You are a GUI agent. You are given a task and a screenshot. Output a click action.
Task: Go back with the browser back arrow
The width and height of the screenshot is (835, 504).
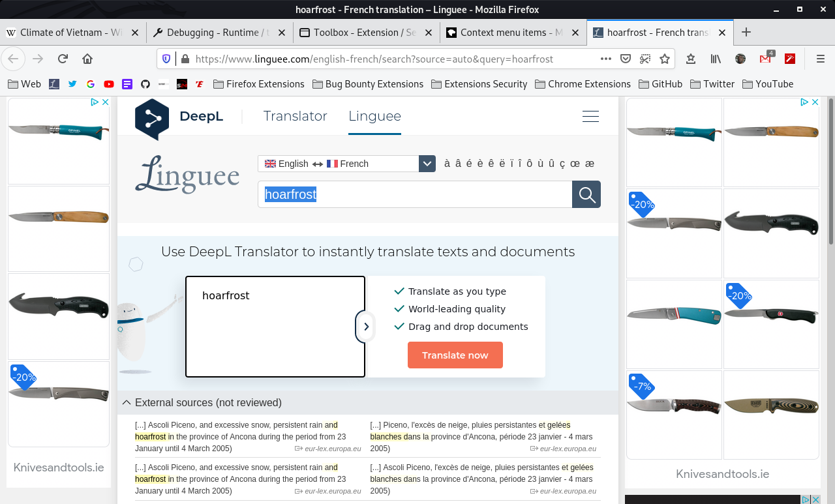[13, 59]
